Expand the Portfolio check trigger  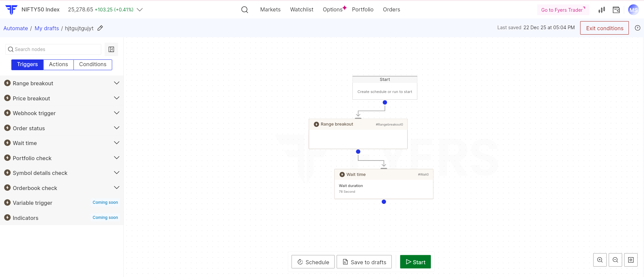pyautogui.click(x=116, y=158)
